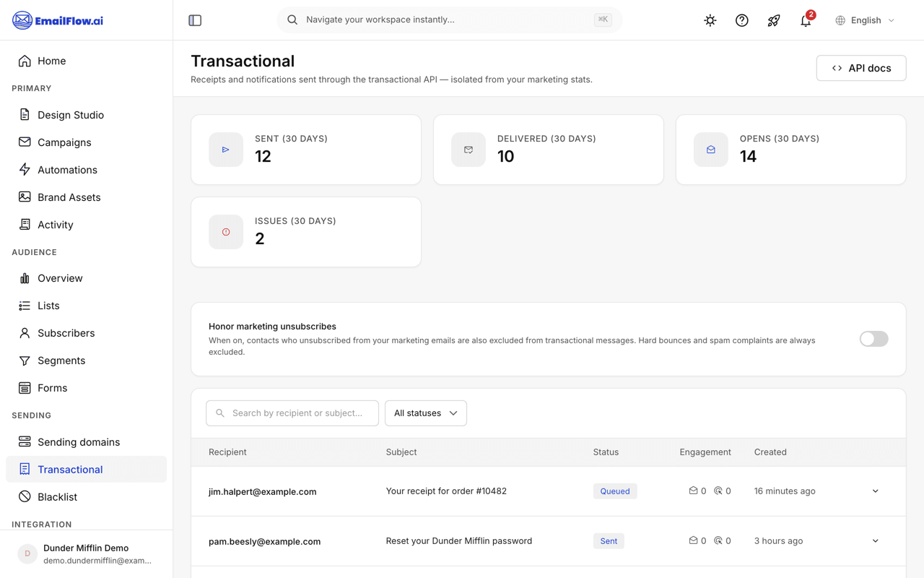Enable Honor marketing unsubscribes toggle

(873, 339)
